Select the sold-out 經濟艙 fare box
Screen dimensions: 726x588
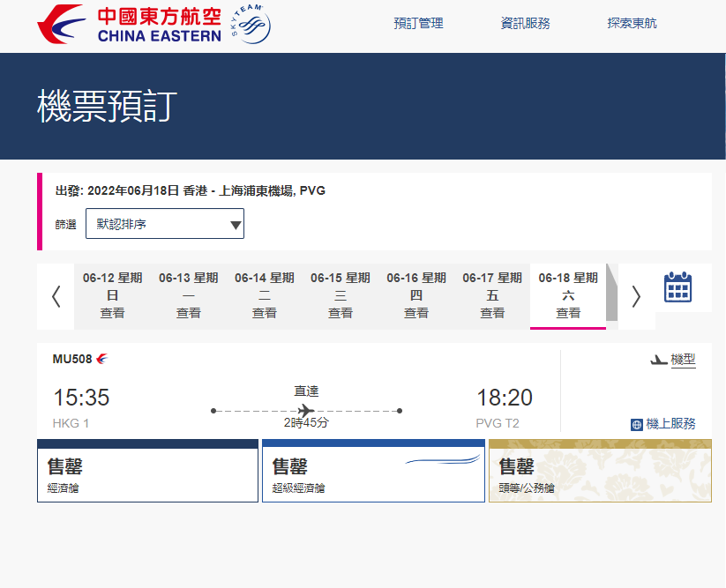pyautogui.click(x=147, y=472)
